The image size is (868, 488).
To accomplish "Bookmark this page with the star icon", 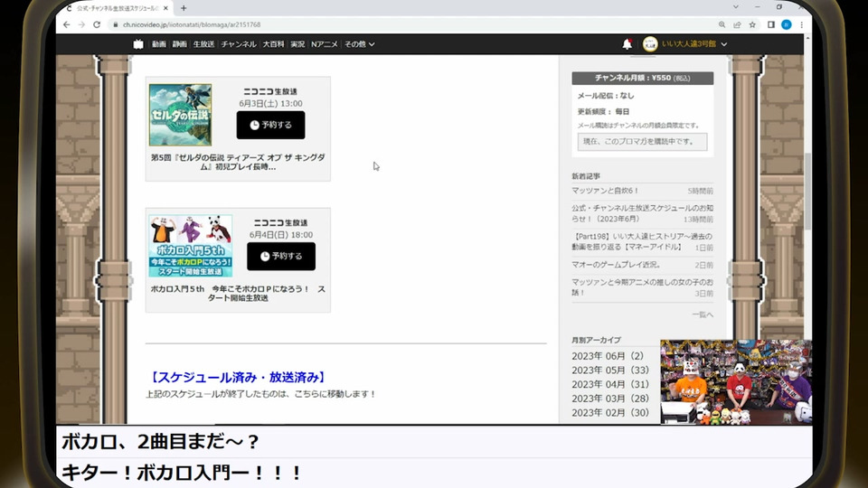I will tap(752, 25).
